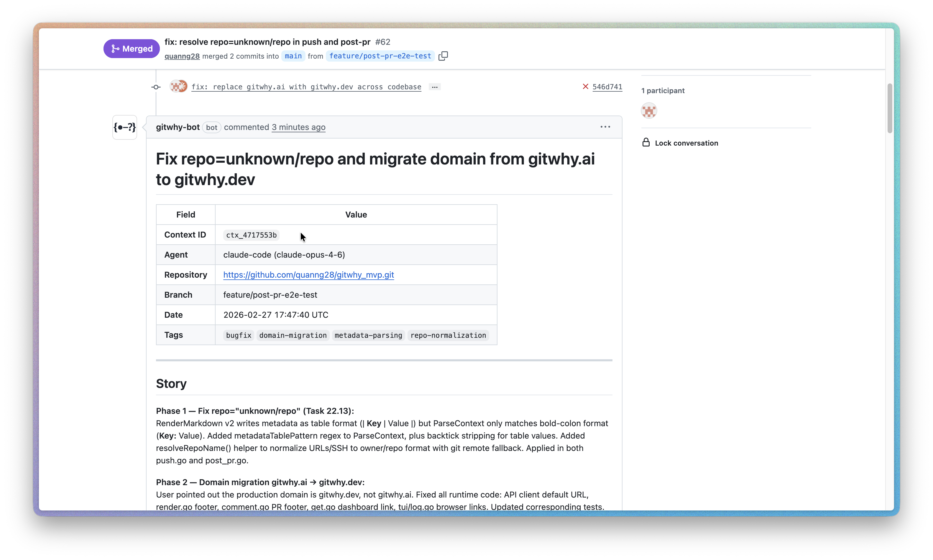This screenshot has width=933, height=560.
Task: Click Lock conversation
Action: tap(686, 143)
